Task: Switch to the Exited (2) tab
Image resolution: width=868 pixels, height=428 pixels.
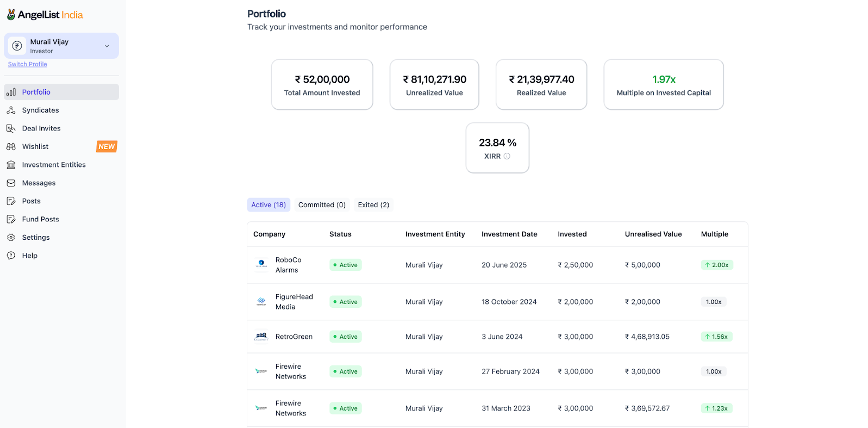Action: point(373,205)
